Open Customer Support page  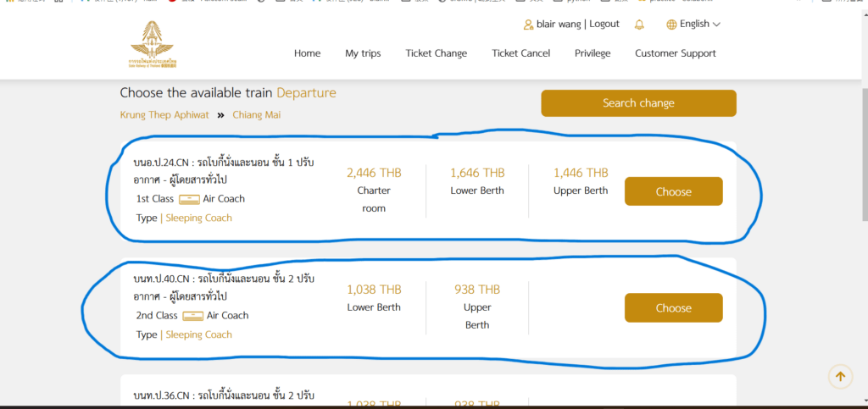pyautogui.click(x=676, y=53)
